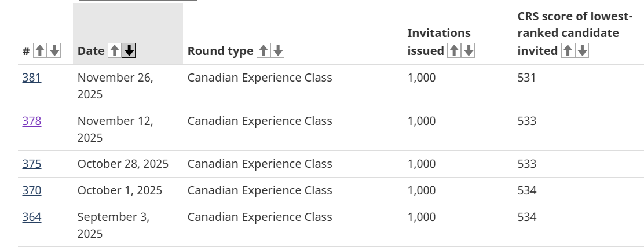Viewport: 644px width, 247px height.
Task: Click the Round type header text
Action: [220, 51]
